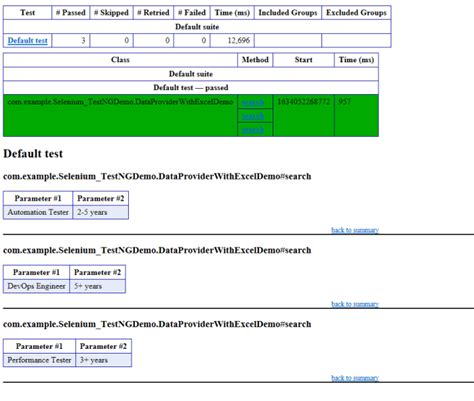Click the start timestamp '1634052268772'

(x=304, y=102)
